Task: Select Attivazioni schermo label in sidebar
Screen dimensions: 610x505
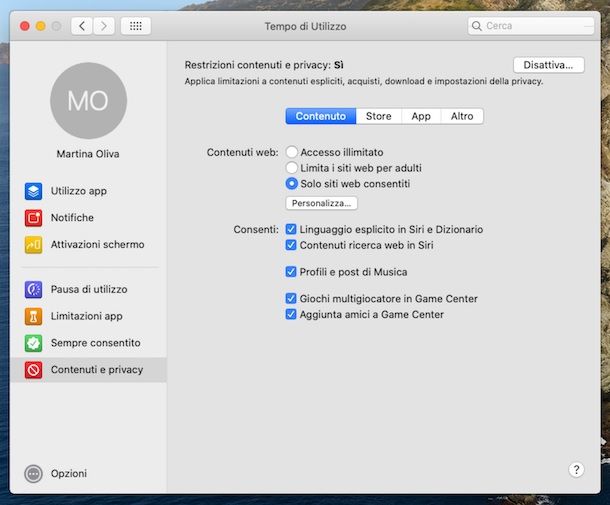Action: tap(98, 244)
